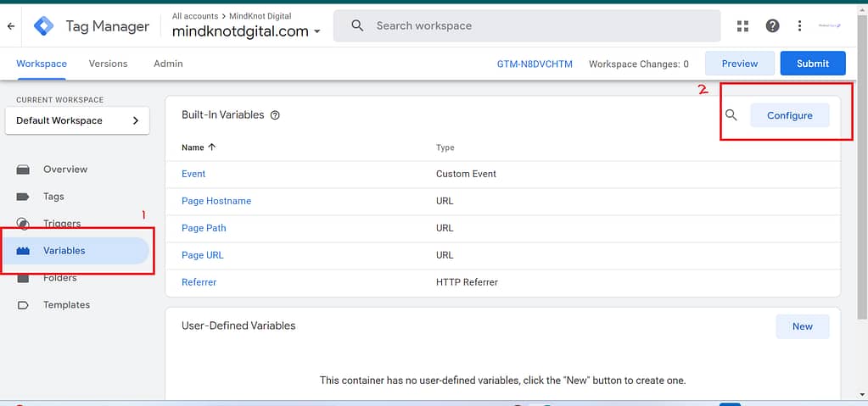Switch to the Admin tab
This screenshot has height=406, width=868.
(168, 64)
